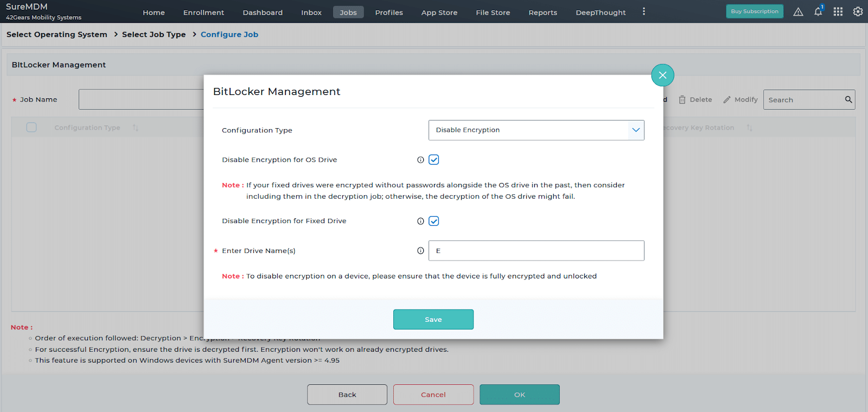Click the Configure Job breadcrumb
The image size is (868, 412).
point(229,34)
